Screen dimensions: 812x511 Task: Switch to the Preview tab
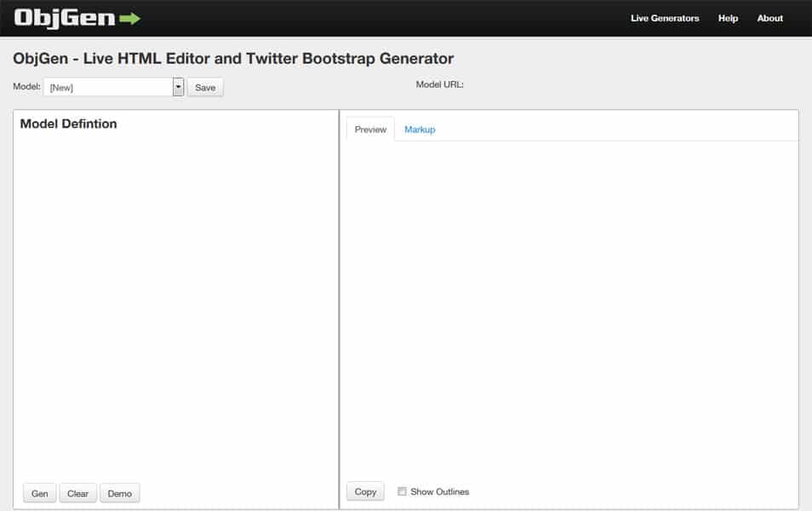coord(370,129)
